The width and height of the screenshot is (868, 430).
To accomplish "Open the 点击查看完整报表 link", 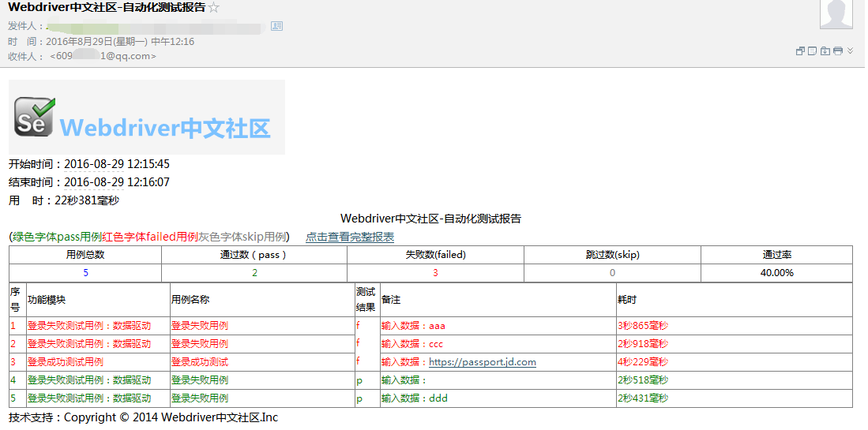I will [350, 237].
